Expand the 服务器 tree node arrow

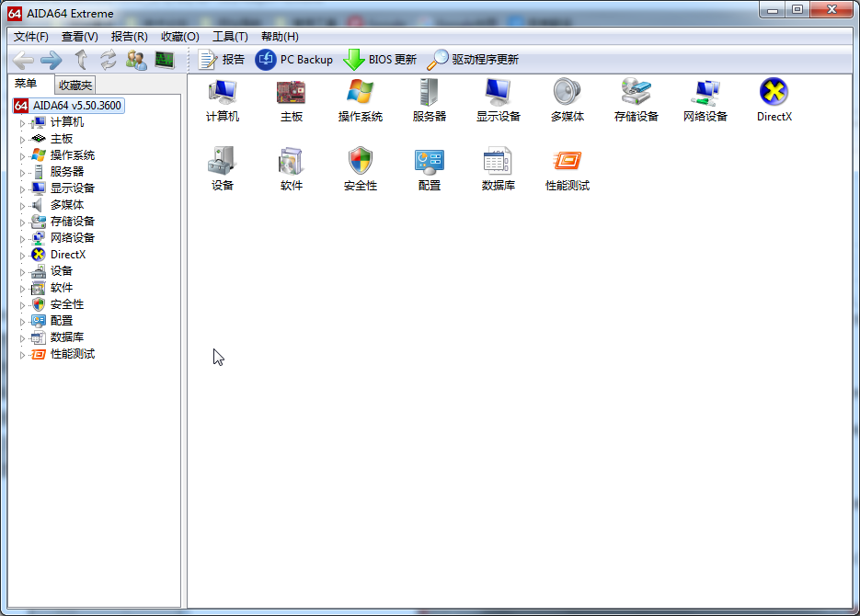pyautogui.click(x=22, y=173)
